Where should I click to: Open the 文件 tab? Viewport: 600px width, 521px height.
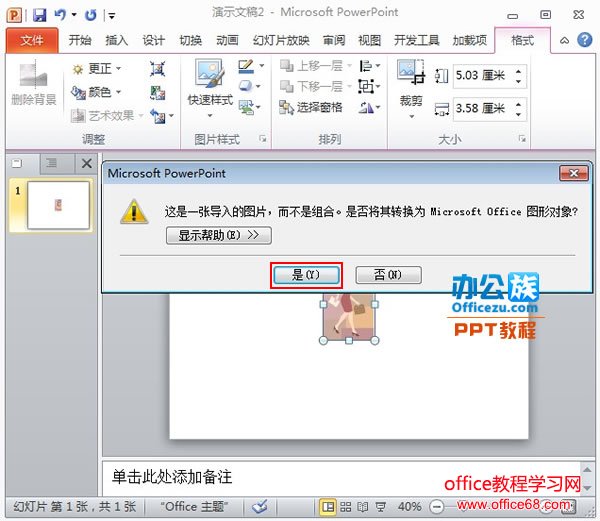coord(32,40)
